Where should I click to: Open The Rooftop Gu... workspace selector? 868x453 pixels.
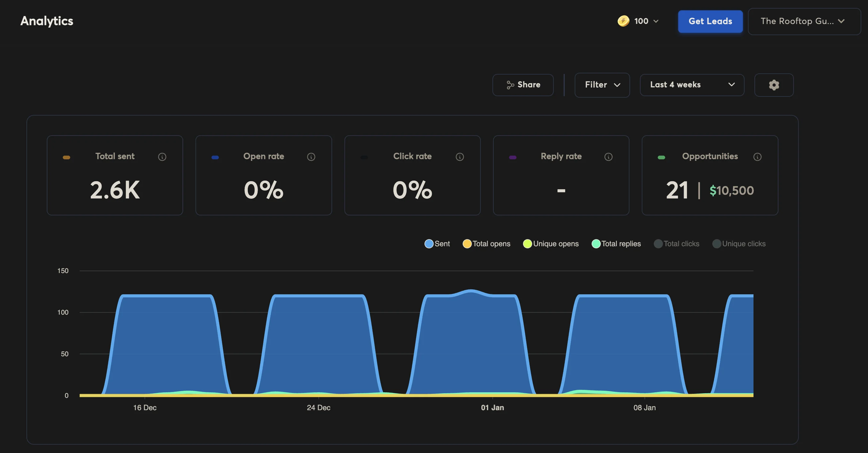(x=804, y=21)
